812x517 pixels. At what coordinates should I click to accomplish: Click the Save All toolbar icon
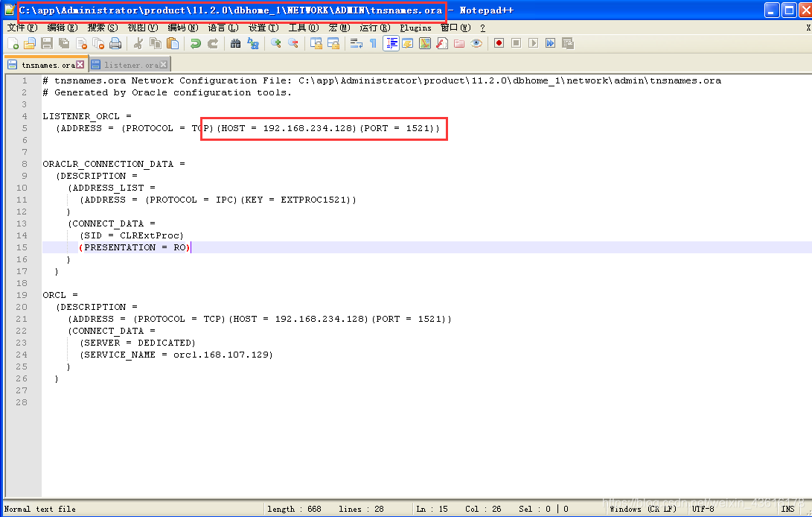tap(64, 43)
